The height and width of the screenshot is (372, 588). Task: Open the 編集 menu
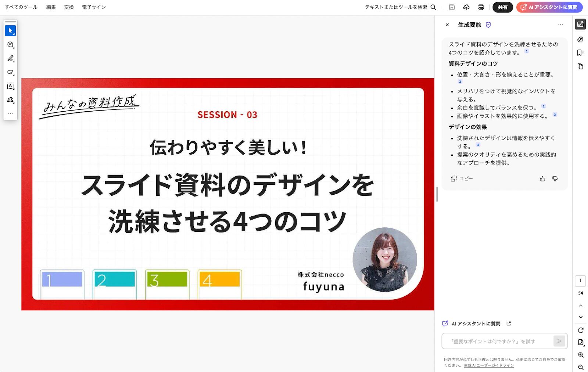click(x=51, y=7)
